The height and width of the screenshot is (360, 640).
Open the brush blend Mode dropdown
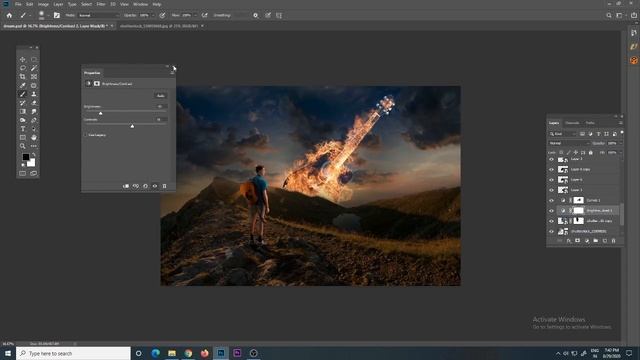click(x=99, y=16)
